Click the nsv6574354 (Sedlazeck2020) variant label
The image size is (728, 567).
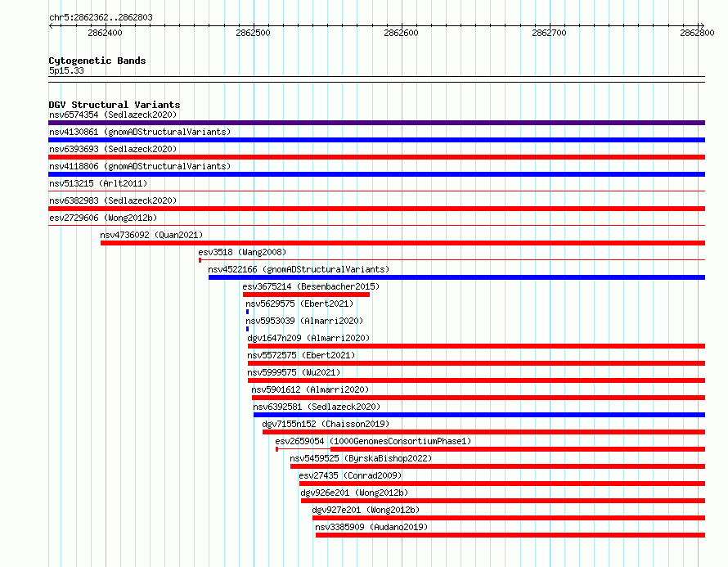coord(113,115)
